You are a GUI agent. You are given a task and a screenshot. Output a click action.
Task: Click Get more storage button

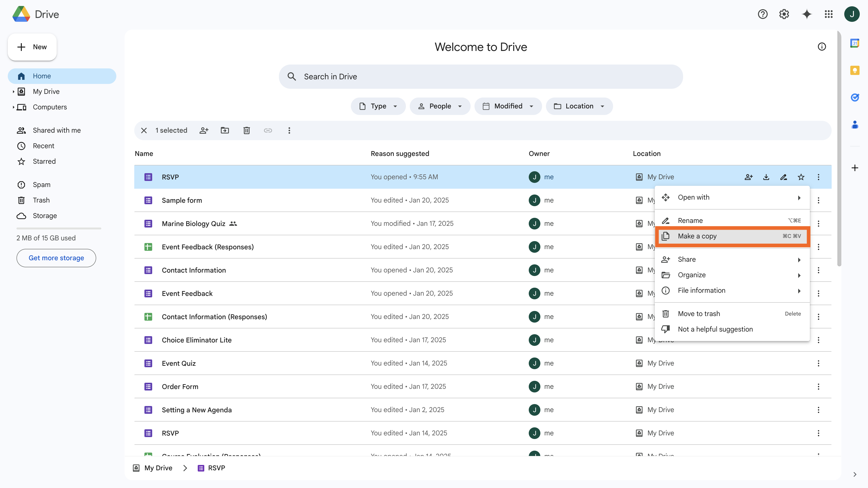click(56, 258)
